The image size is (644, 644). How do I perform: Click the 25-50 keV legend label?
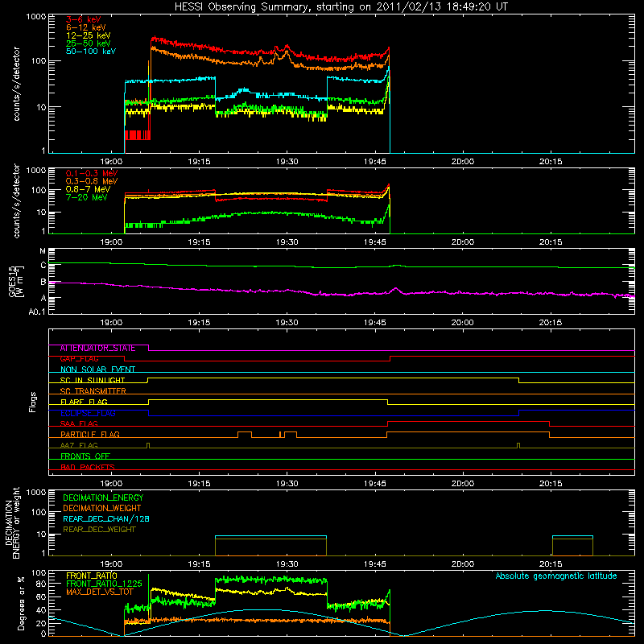point(89,43)
